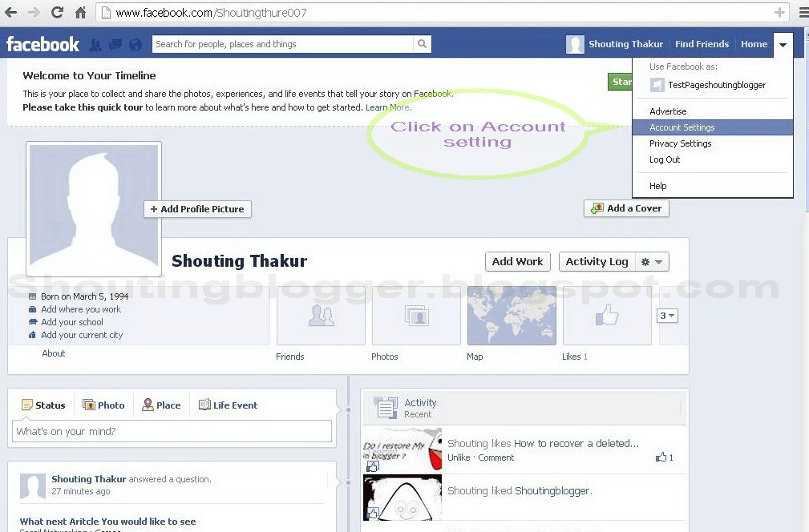Click Comment on the recovered post
Screen dimensions: 809x532
[496, 457]
